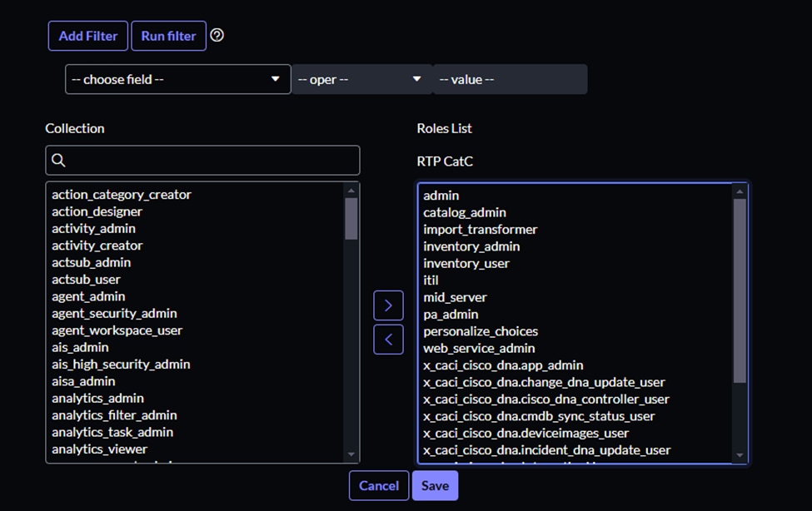Image resolution: width=812 pixels, height=511 pixels.
Task: Select x_caci_cisco_dna.app_admin role
Action: [x=503, y=365]
